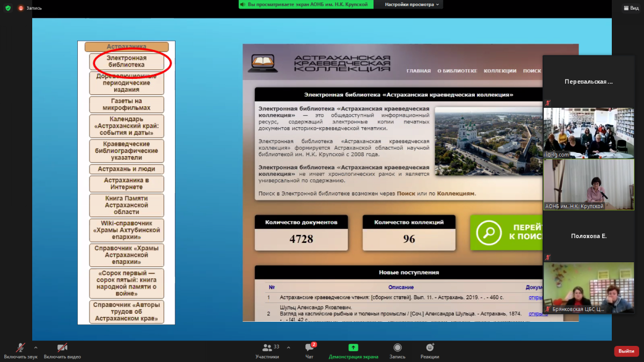Open КОЛЛЕКЦИИ in the site navigation
Image resolution: width=644 pixels, height=362 pixels.
[x=500, y=71]
